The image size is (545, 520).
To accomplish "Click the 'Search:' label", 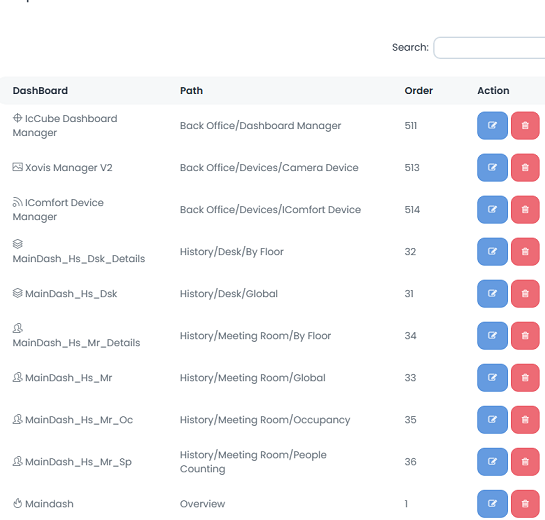I will (410, 47).
